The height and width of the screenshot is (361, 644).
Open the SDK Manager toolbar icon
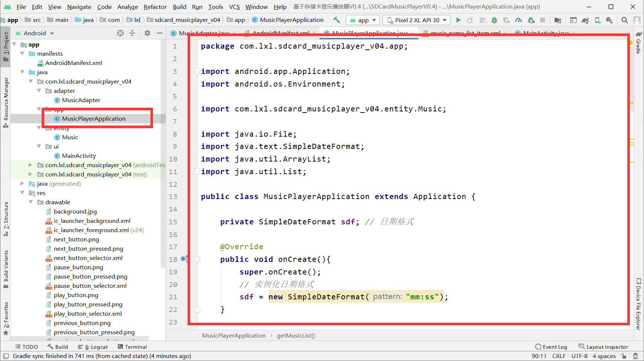point(609,20)
